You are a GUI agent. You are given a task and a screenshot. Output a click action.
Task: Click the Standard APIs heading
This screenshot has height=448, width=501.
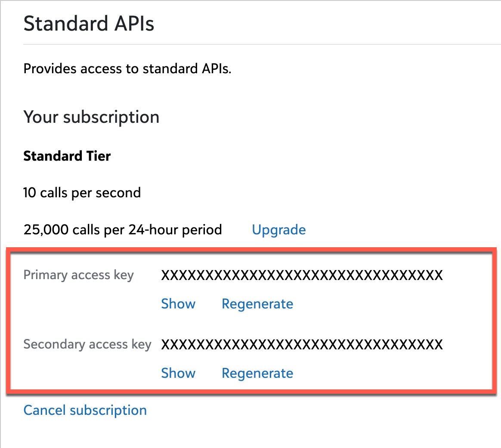pos(89,23)
